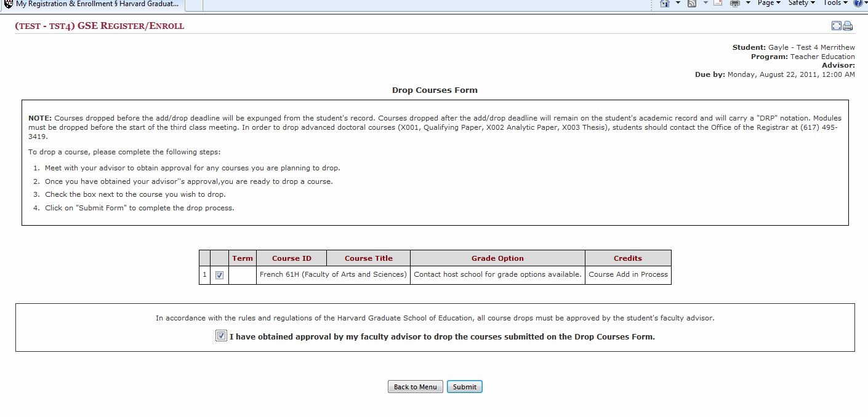Open the Home button dropdown arrow
Image resolution: width=868 pixels, height=417 pixels.
coord(678,3)
